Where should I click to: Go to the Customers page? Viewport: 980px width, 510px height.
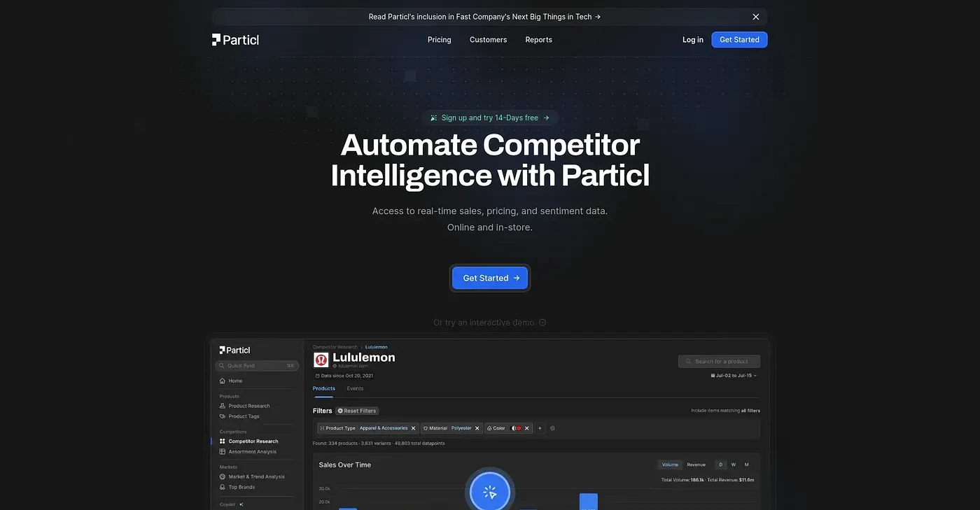click(x=489, y=40)
